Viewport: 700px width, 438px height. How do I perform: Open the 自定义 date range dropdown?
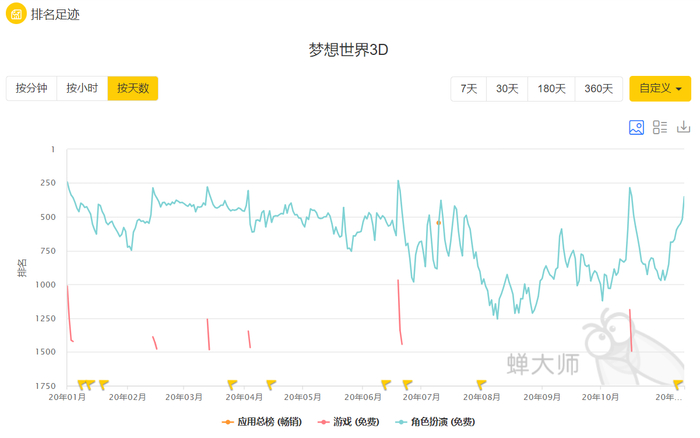(x=660, y=88)
